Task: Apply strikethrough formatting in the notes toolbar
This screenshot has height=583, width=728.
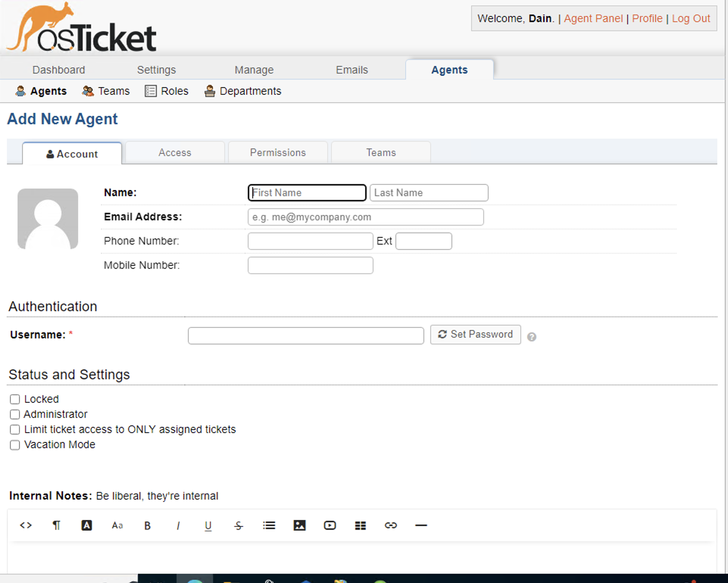Action: 238,525
